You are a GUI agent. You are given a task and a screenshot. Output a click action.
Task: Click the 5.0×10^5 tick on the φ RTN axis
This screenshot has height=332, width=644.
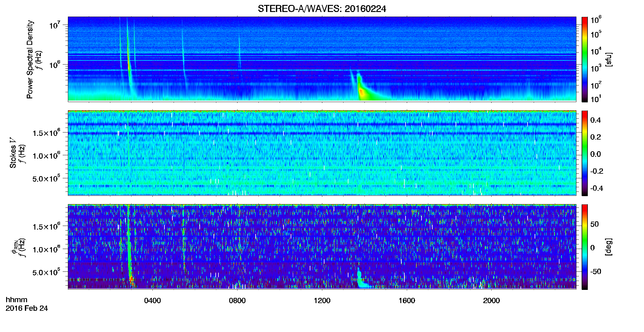46,272
